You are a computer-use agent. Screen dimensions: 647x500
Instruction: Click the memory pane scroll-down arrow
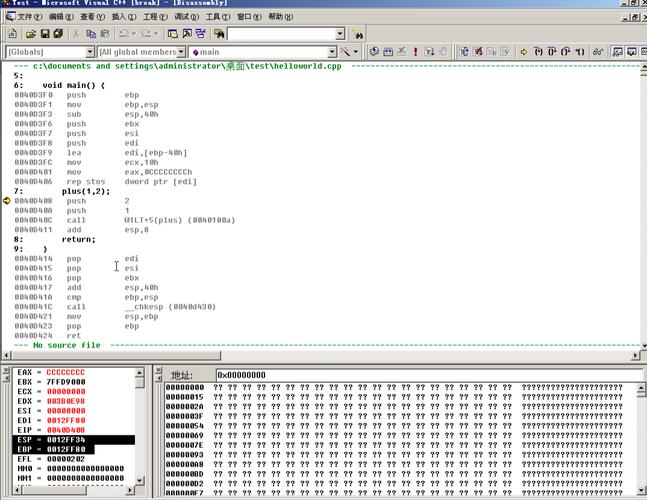[x=641, y=491]
